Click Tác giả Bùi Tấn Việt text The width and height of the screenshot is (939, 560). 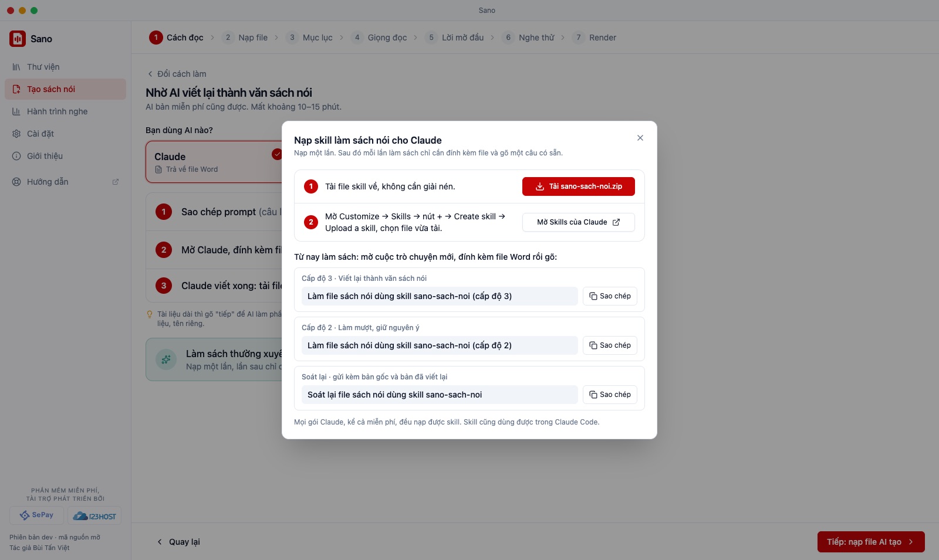(39, 548)
